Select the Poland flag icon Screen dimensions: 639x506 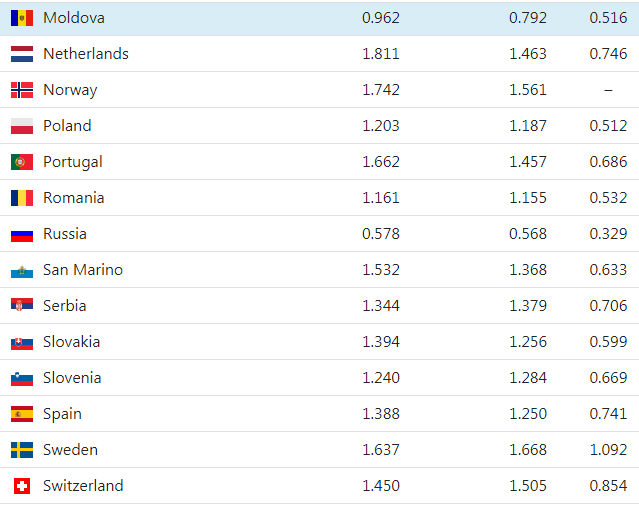22,126
